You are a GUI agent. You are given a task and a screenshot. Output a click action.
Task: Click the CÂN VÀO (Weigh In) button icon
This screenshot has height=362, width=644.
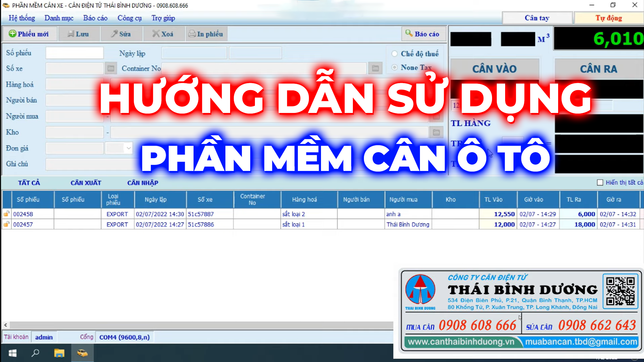coord(494,69)
